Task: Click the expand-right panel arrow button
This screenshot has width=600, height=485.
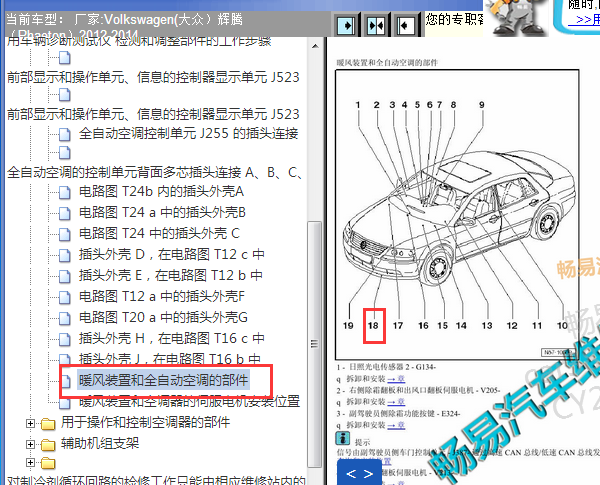Action: coord(346,26)
